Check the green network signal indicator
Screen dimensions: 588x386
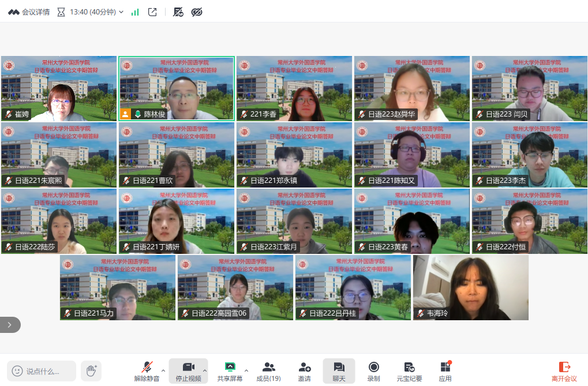135,12
